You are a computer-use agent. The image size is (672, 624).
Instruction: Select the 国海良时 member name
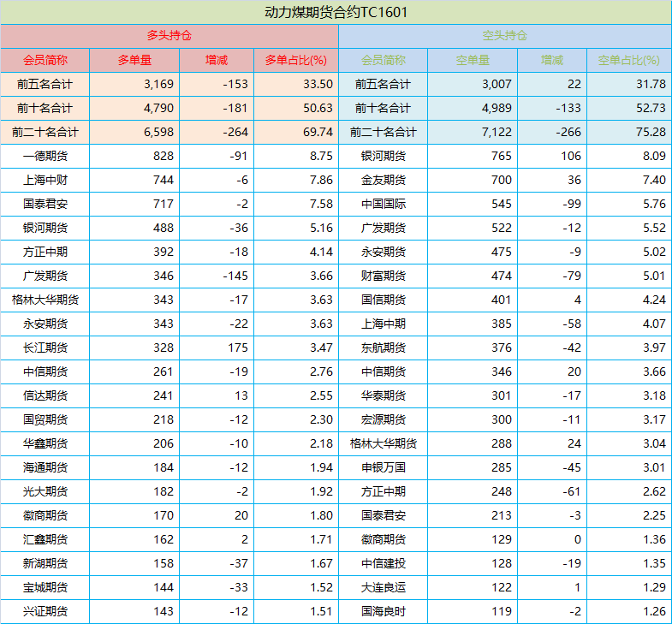click(x=384, y=611)
